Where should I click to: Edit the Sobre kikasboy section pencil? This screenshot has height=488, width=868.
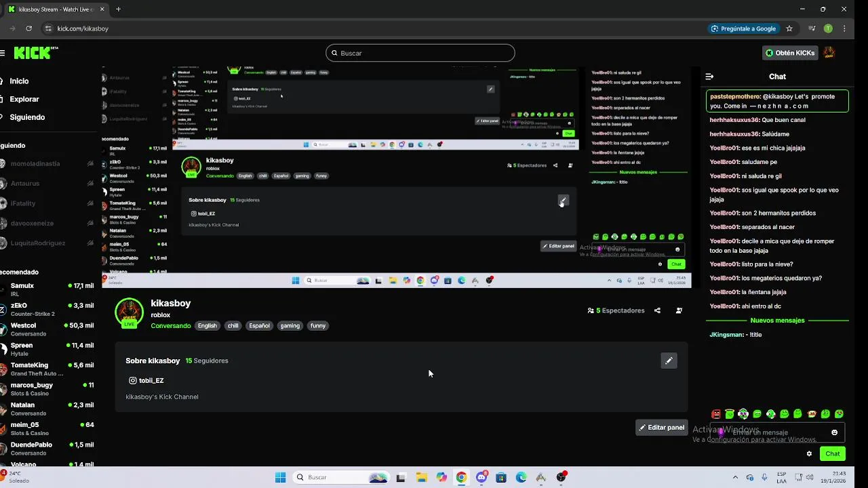pyautogui.click(x=669, y=361)
